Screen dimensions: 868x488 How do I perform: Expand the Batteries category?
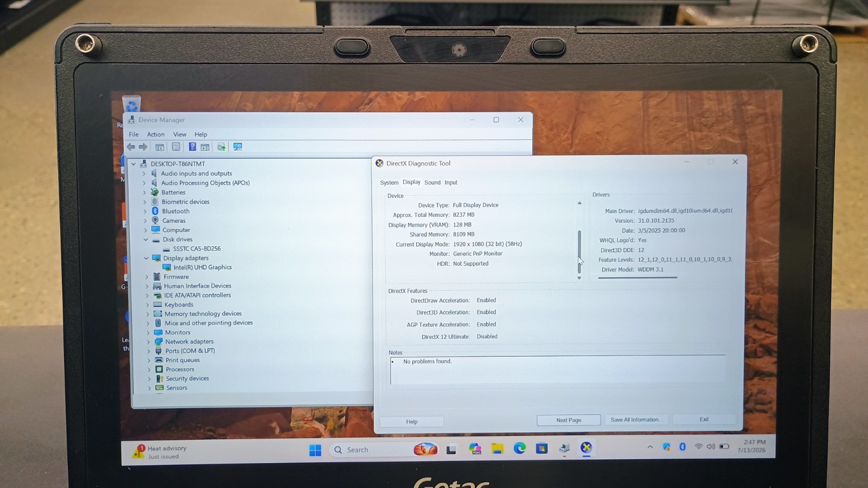(x=144, y=192)
